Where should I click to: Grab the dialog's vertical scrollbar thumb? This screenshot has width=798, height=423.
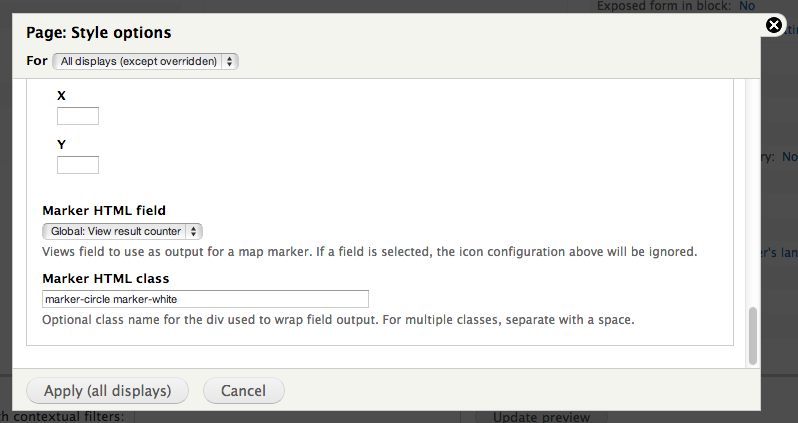[753, 336]
